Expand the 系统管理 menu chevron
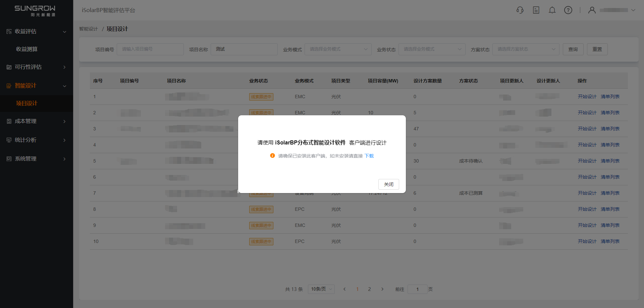Viewport: 644px width, 308px height. click(64, 159)
